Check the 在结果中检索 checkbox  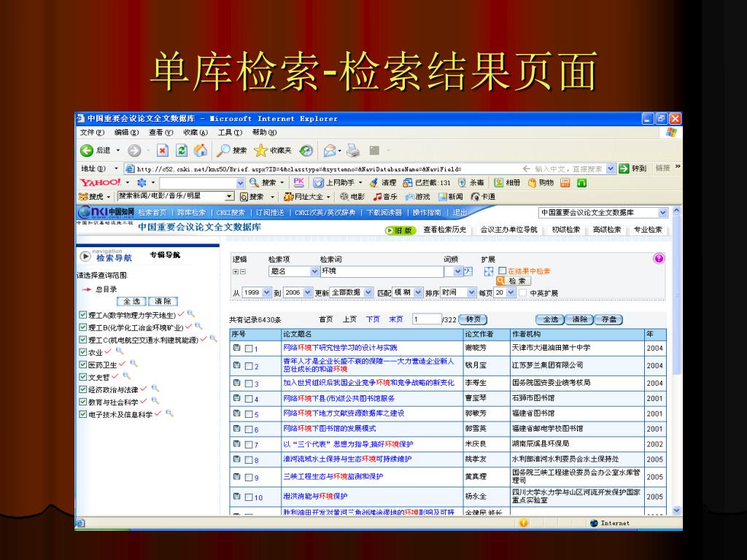[502, 271]
